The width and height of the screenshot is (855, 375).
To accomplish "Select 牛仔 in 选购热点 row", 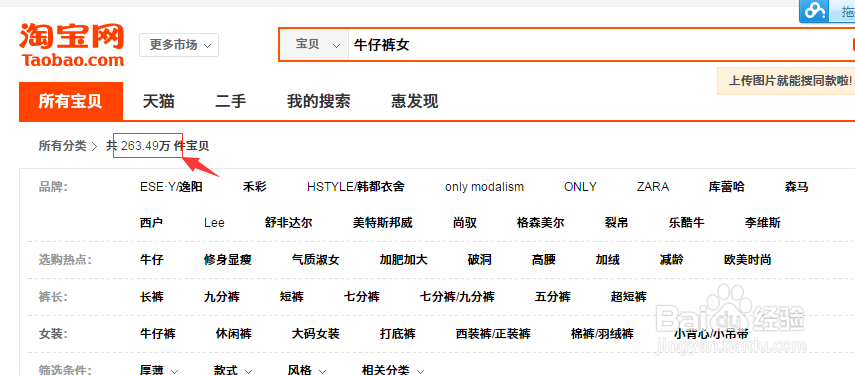I will tap(152, 260).
